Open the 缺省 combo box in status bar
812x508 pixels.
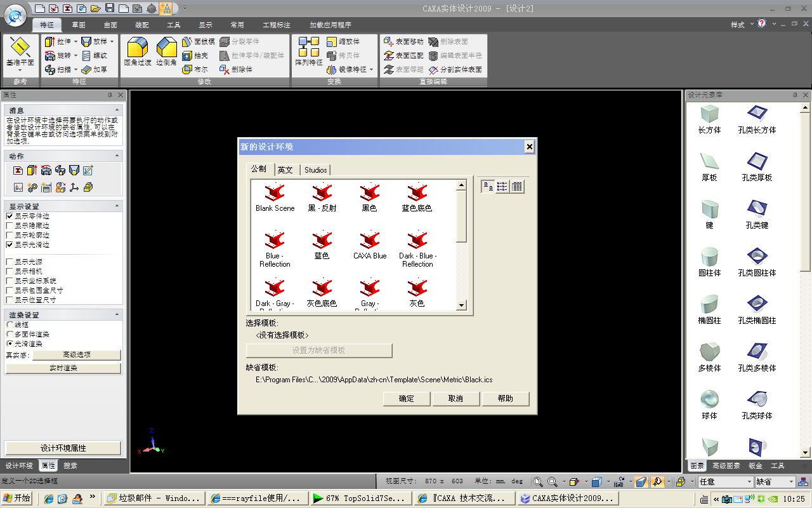tap(775, 482)
